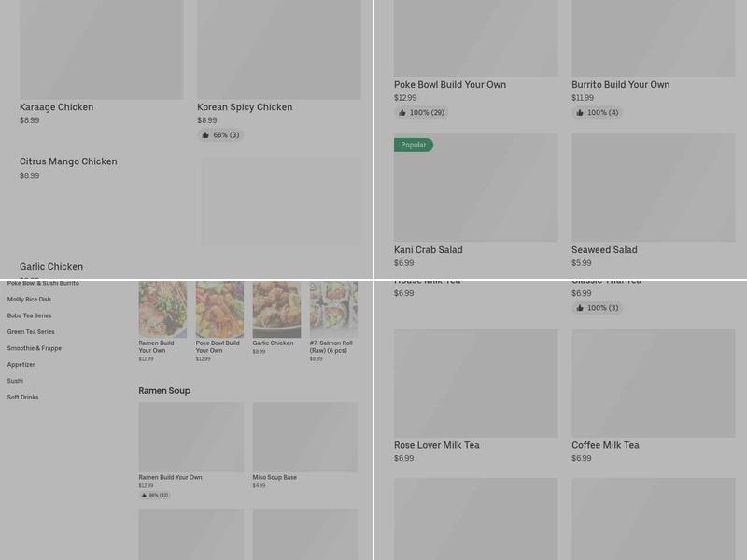747x560 pixels.
Task: Click the #7 Salmon Roll photo thumbnail
Action: [x=333, y=309]
